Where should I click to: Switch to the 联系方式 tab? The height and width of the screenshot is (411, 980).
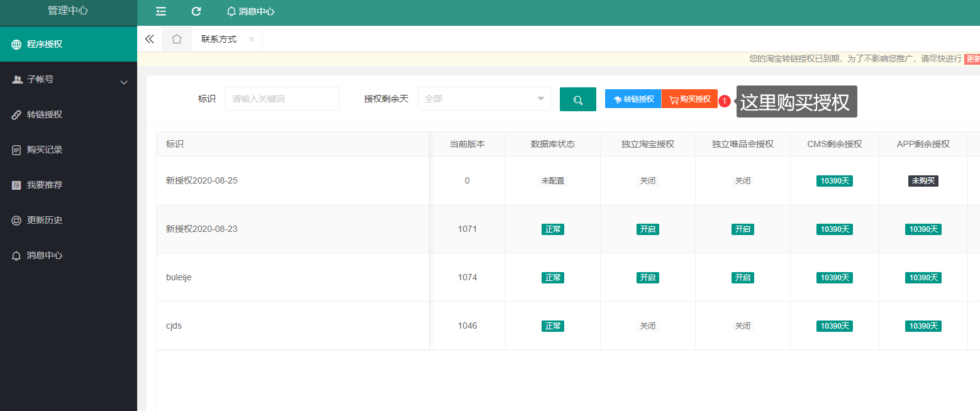tap(219, 39)
